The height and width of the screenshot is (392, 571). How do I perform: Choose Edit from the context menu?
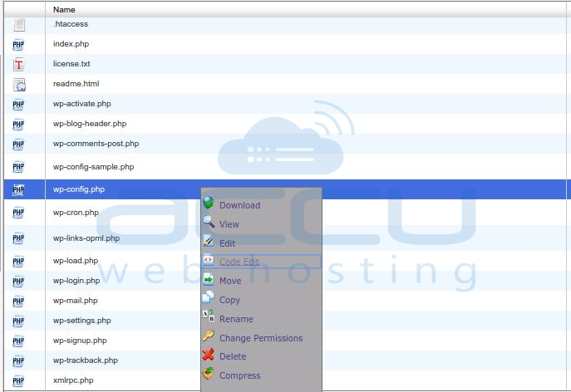(227, 243)
